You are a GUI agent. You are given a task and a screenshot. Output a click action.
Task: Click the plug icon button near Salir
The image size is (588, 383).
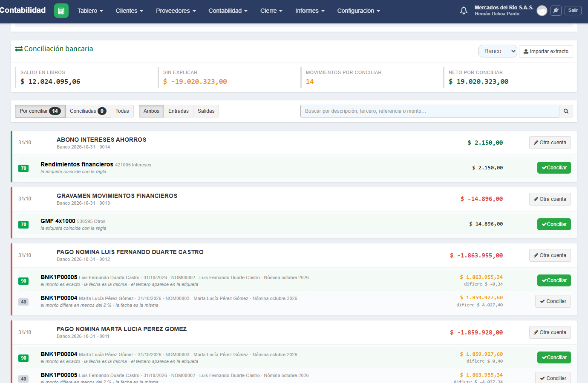[556, 11]
